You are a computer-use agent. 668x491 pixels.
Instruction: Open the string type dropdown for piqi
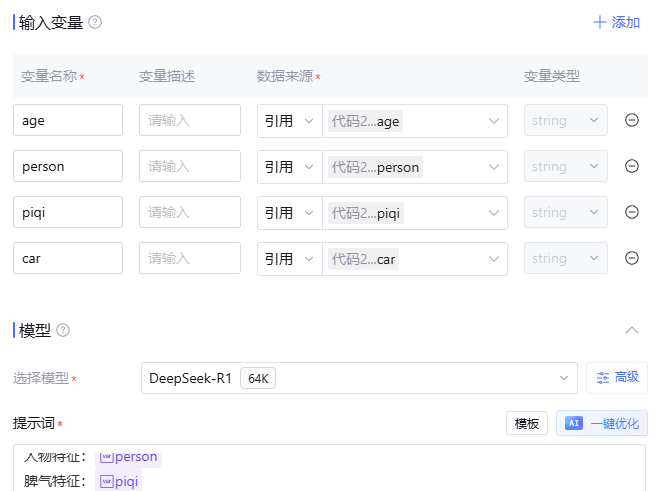[565, 212]
